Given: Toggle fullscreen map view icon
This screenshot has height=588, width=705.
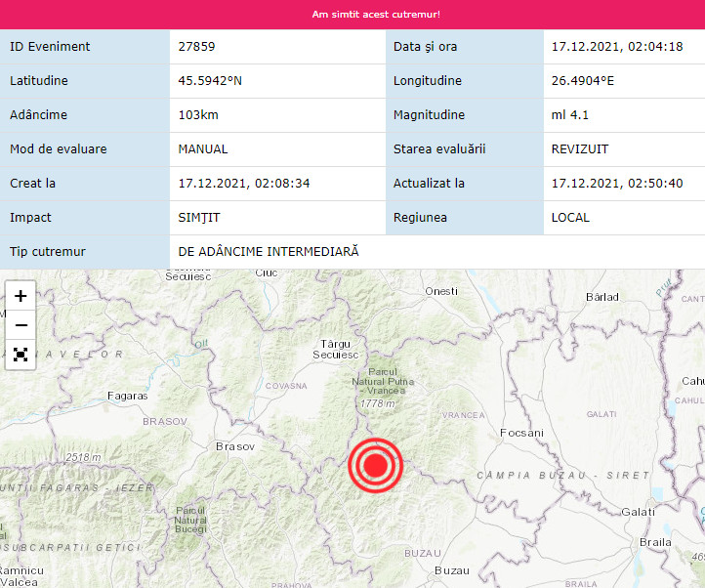Looking at the screenshot, I should [21, 355].
